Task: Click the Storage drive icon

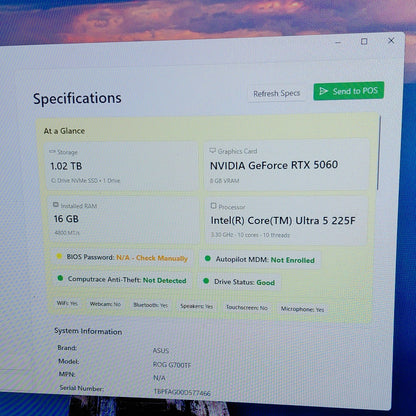Action: point(52,152)
